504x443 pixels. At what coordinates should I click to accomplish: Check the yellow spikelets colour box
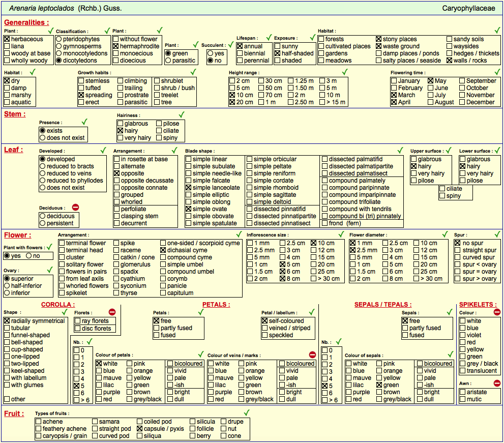click(x=462, y=349)
